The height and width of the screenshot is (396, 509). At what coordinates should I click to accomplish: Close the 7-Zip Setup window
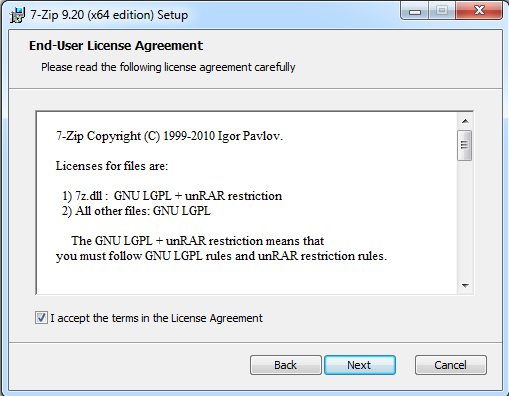(479, 11)
